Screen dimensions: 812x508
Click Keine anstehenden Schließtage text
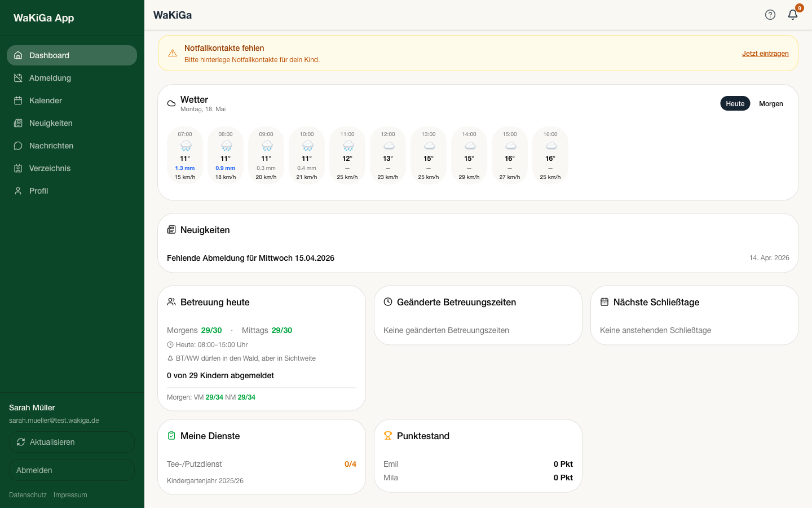[x=655, y=330]
